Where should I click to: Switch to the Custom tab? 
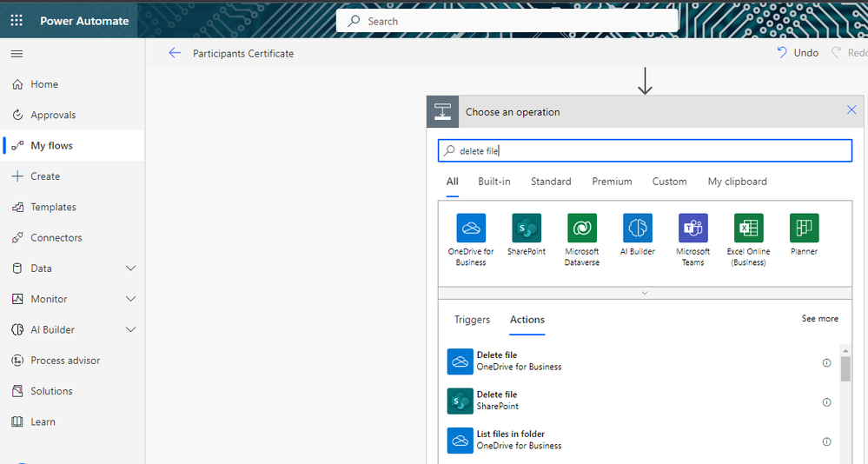[669, 182]
